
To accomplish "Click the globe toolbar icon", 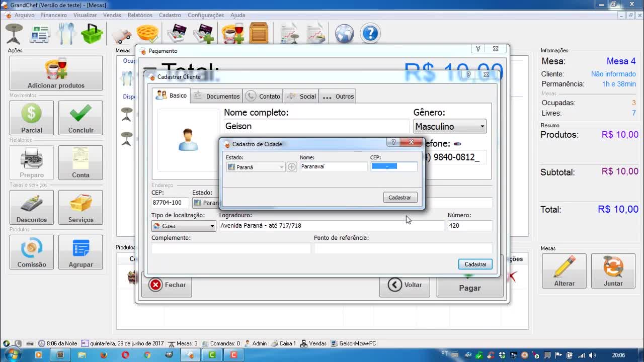I will (x=345, y=34).
